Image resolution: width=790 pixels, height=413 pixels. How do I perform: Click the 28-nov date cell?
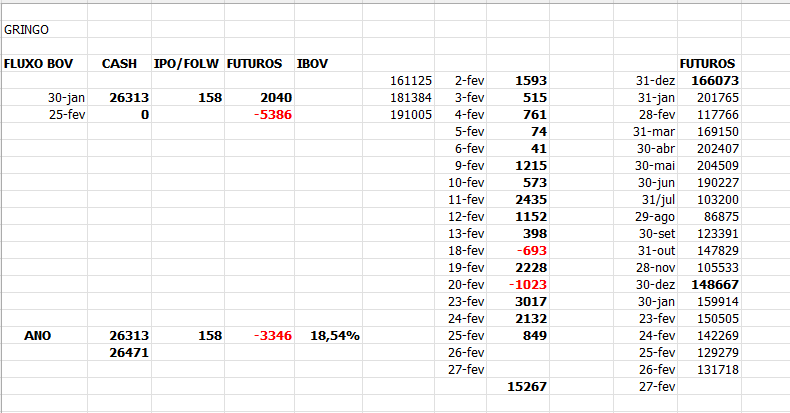point(645,267)
